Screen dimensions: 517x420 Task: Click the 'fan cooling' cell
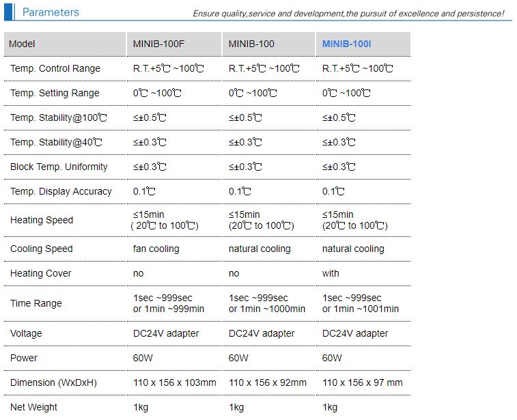tap(156, 249)
